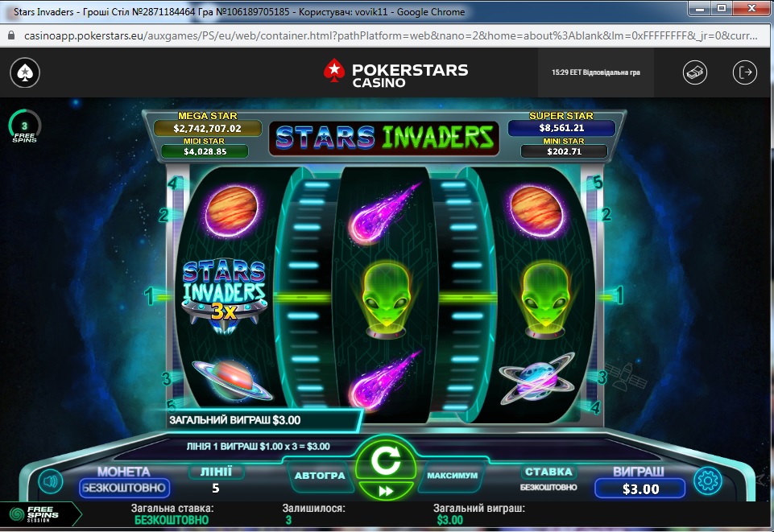Click the АВТОГРА autoplay button
Screen dimensions: 774x532
[320, 476]
